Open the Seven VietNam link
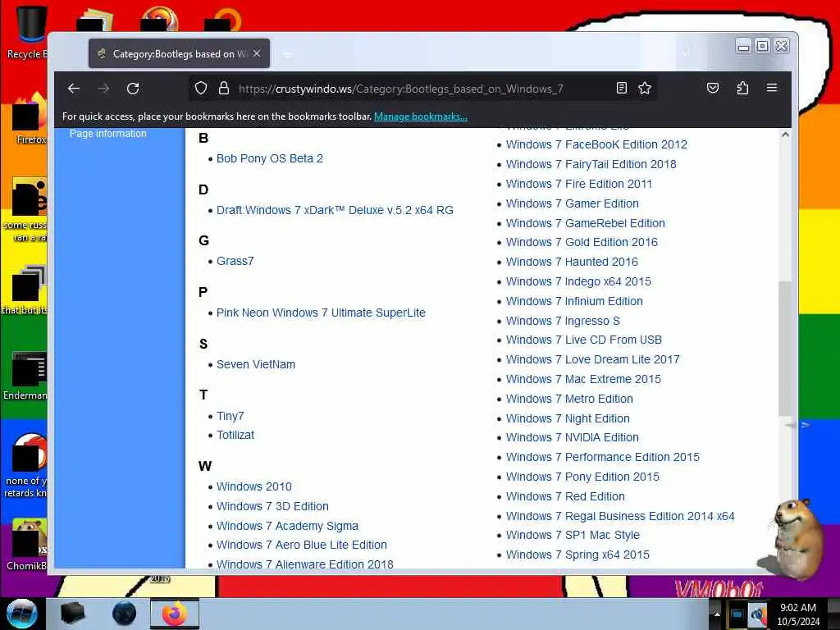This screenshot has height=630, width=840. [x=256, y=364]
